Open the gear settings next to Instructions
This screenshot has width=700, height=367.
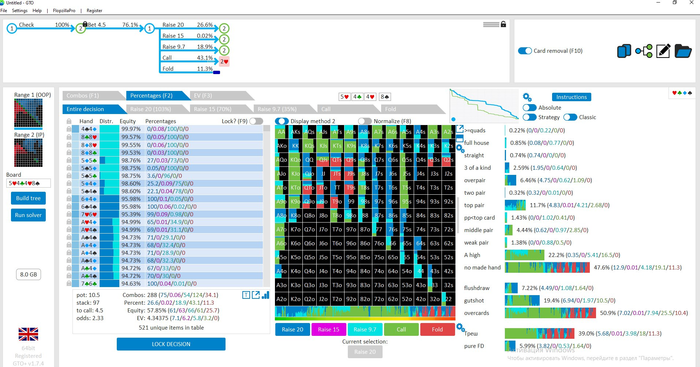pyautogui.click(x=527, y=97)
